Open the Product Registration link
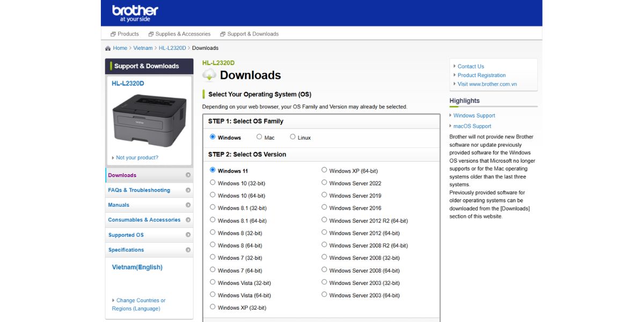The height and width of the screenshot is (322, 644). coord(481,75)
